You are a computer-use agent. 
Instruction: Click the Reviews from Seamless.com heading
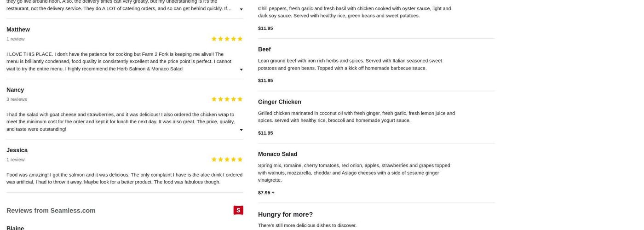(51, 211)
